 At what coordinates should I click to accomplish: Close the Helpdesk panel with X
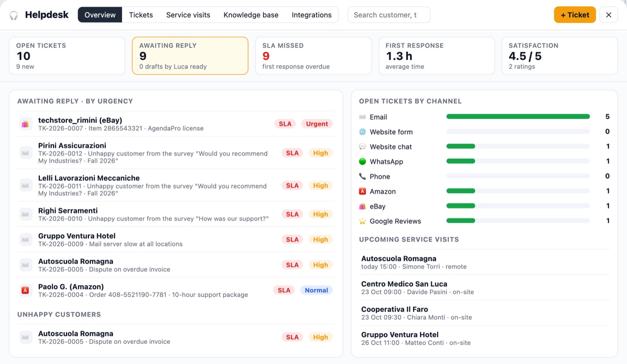(x=609, y=15)
